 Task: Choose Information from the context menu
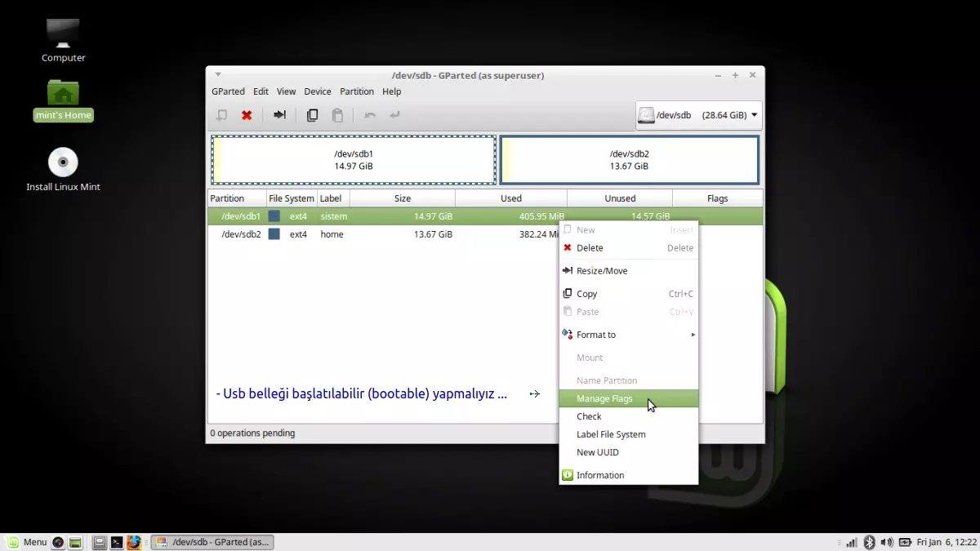pyautogui.click(x=600, y=474)
